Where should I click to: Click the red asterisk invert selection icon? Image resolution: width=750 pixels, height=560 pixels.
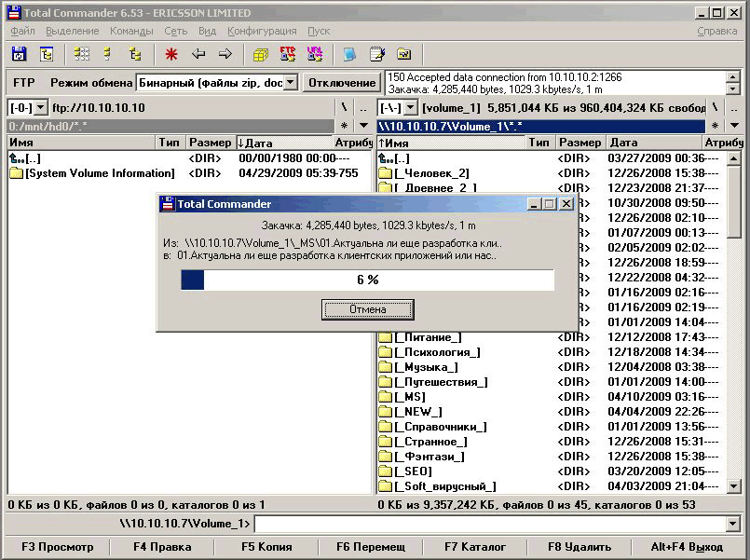(171, 54)
